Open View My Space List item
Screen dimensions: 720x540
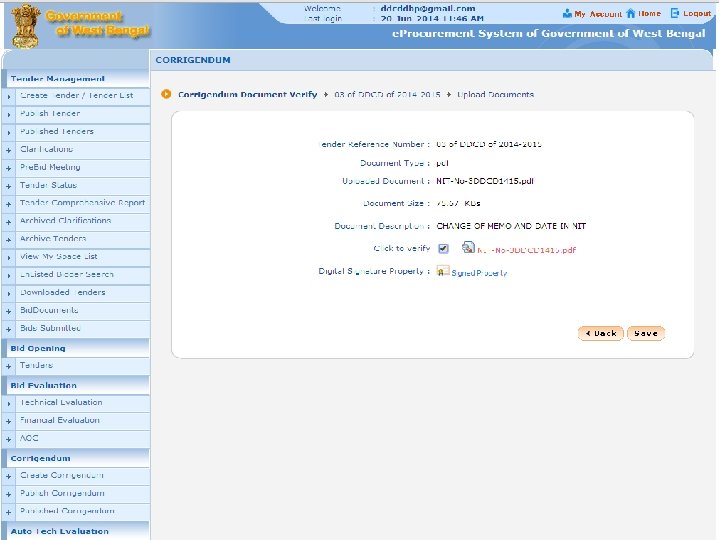(59, 256)
